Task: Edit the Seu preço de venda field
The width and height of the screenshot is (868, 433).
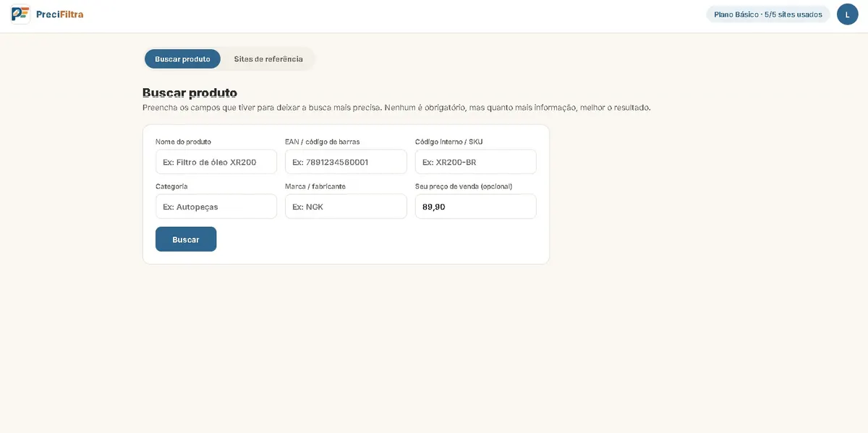Action: click(x=476, y=207)
